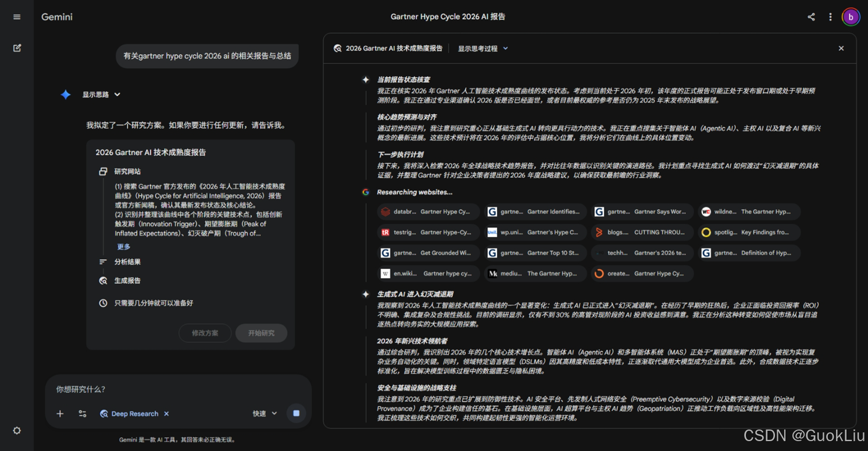This screenshot has width=868, height=451.
Task: Toggle 显示思考过程 dropdown in panel header
Action: 483,48
